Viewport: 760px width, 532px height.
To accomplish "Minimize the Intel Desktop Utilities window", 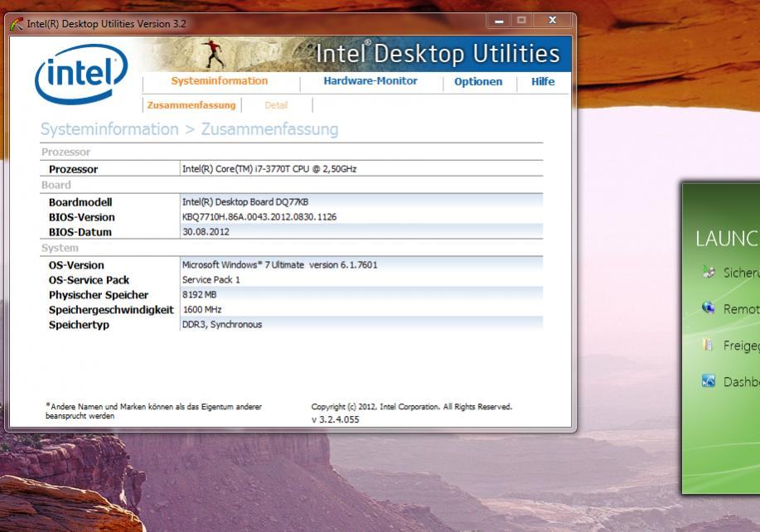I will [x=499, y=21].
